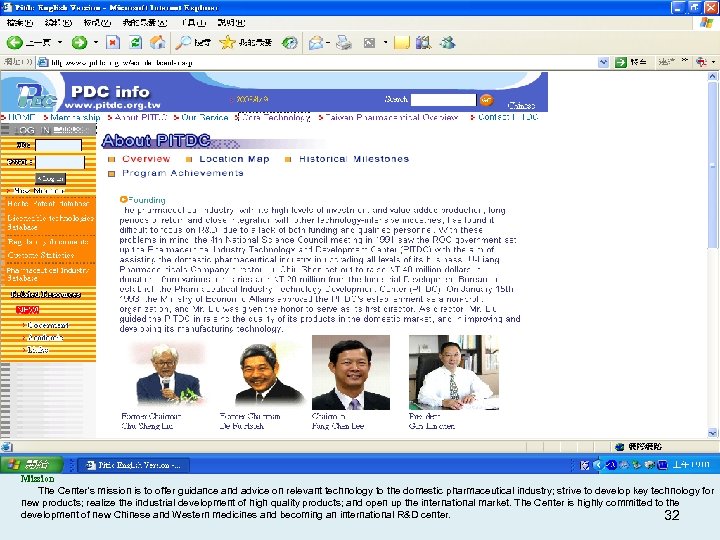Open Pharmaceutical Industry Database sidebar link
Viewport: 720px width, 540px height.
tap(48, 274)
